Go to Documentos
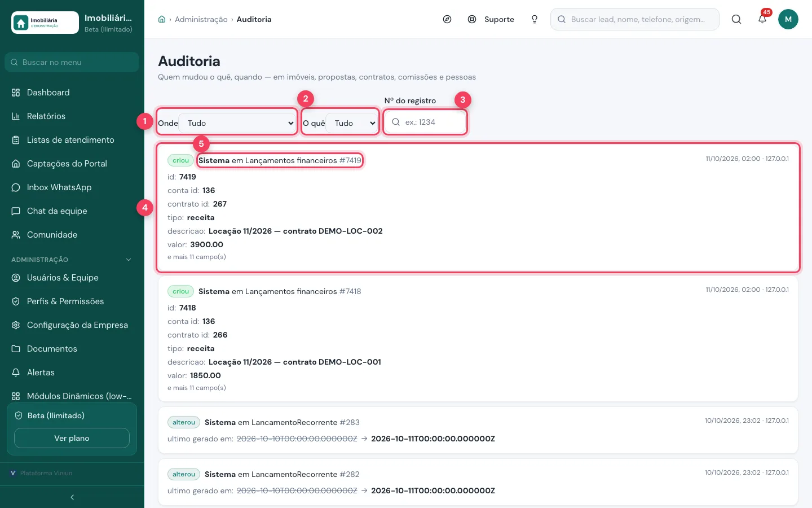Screen dimensions: 812x508 click(x=72, y=349)
